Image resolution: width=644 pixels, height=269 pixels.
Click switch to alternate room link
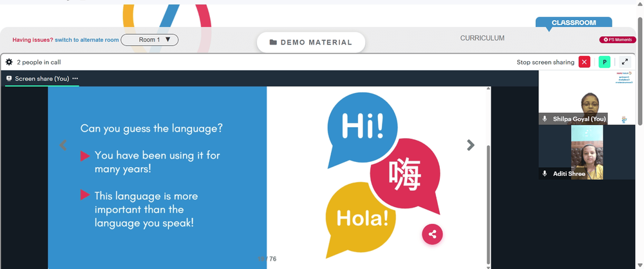[87, 40]
